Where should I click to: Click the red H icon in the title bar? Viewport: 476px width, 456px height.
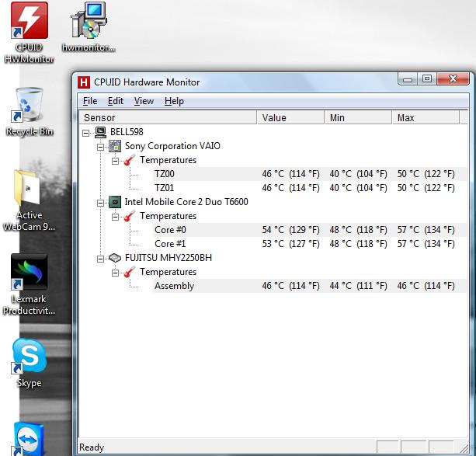tap(84, 82)
